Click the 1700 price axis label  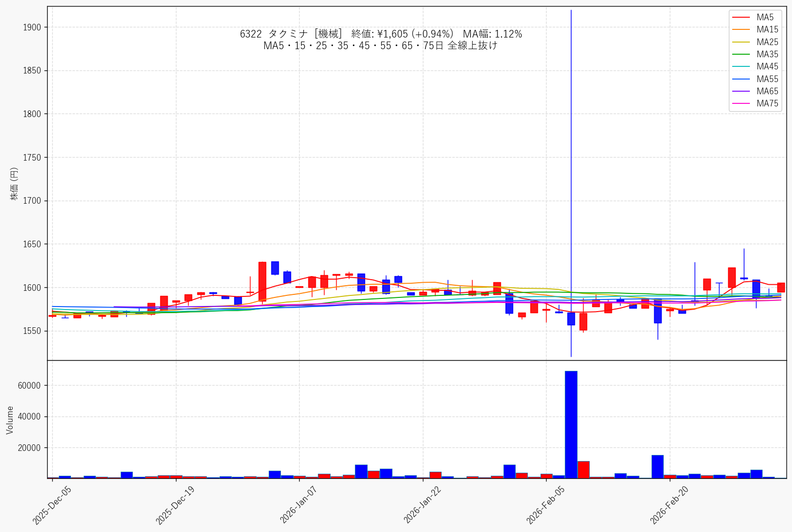point(32,201)
